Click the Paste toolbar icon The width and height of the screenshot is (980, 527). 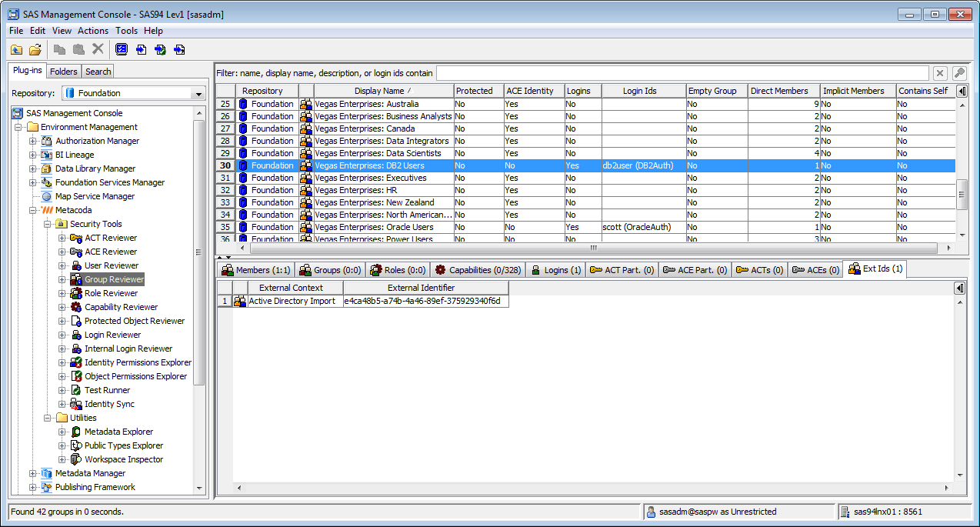[x=78, y=49]
